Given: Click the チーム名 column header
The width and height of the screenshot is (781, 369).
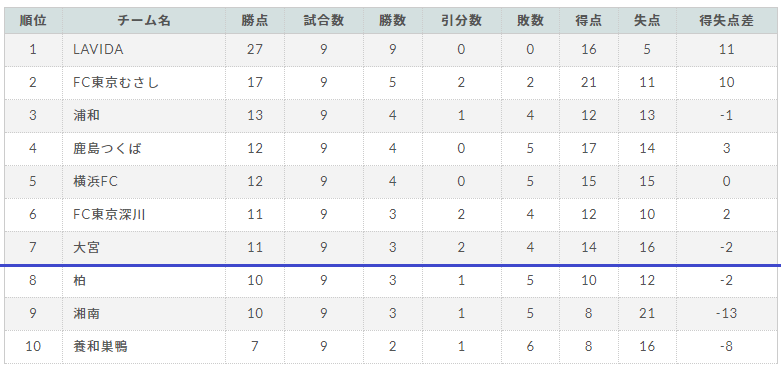Looking at the screenshot, I should click(x=144, y=20).
